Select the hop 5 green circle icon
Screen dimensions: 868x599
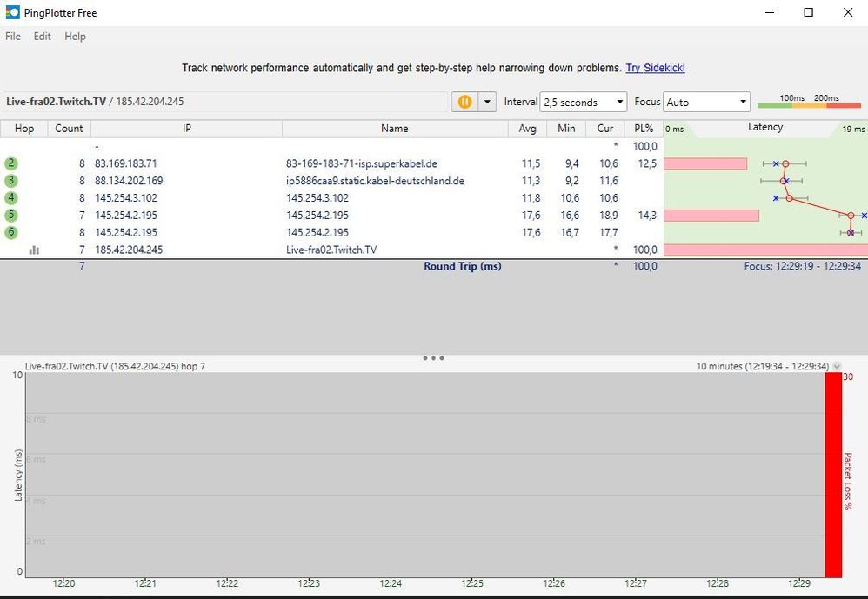pyautogui.click(x=11, y=215)
